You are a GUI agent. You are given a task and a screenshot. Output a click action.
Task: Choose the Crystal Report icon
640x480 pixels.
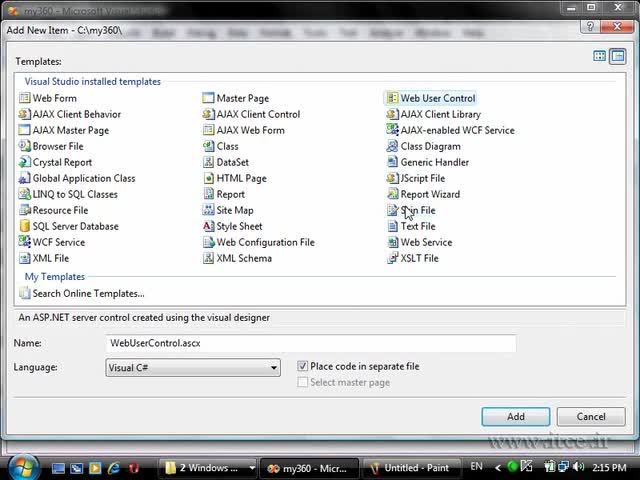(x=24, y=162)
